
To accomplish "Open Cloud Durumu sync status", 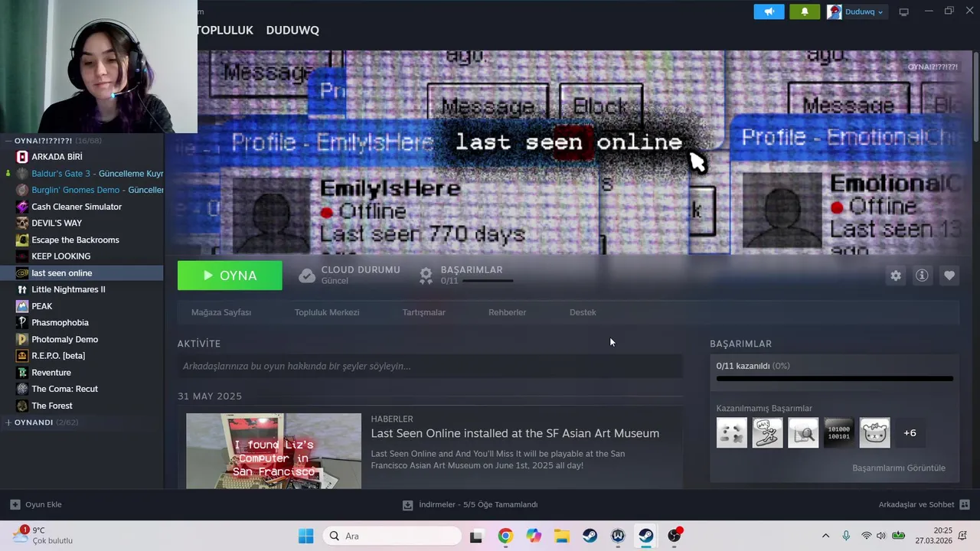I will click(350, 275).
